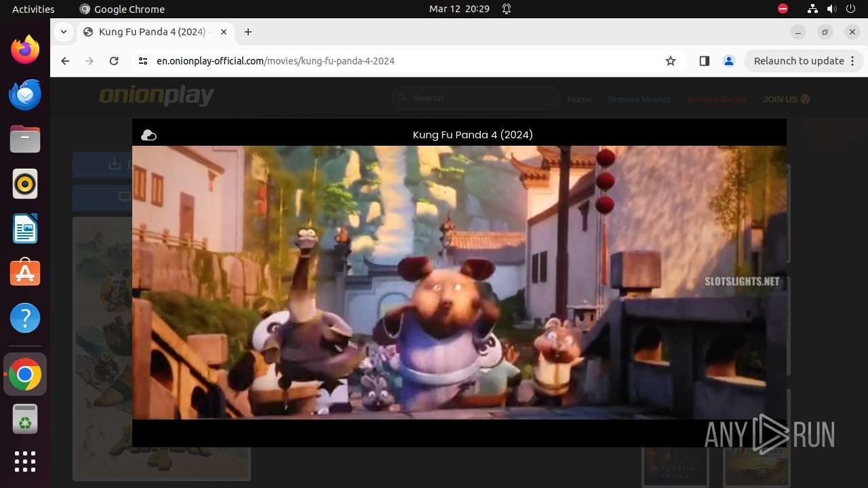Show Applications grid in the dock

pyautogui.click(x=25, y=462)
